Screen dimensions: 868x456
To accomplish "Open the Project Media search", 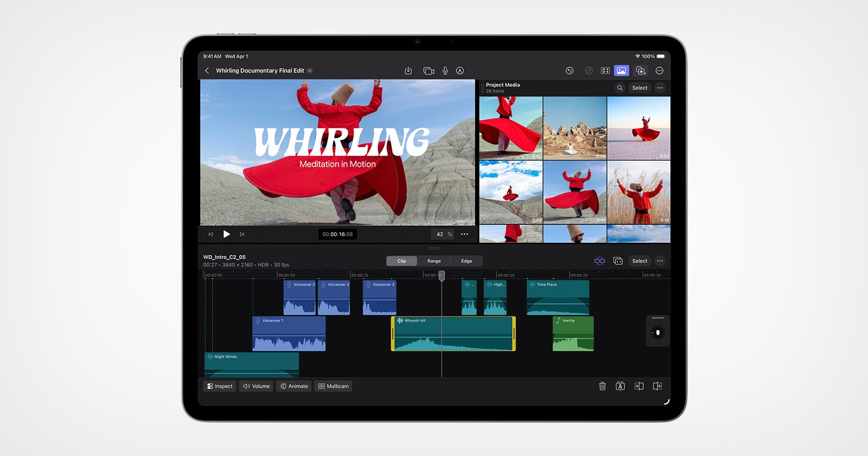I will pyautogui.click(x=620, y=88).
